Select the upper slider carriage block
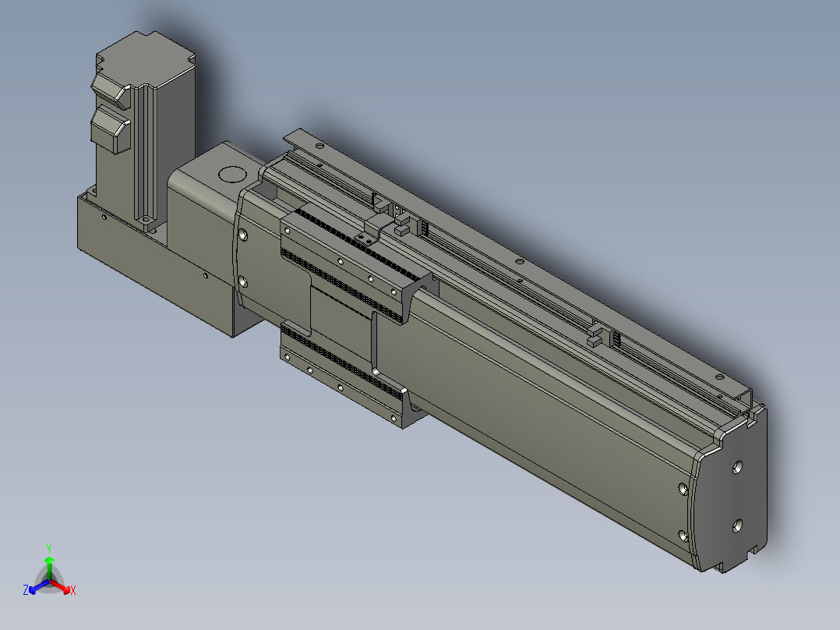The image size is (840, 630). pyautogui.click(x=355, y=264)
